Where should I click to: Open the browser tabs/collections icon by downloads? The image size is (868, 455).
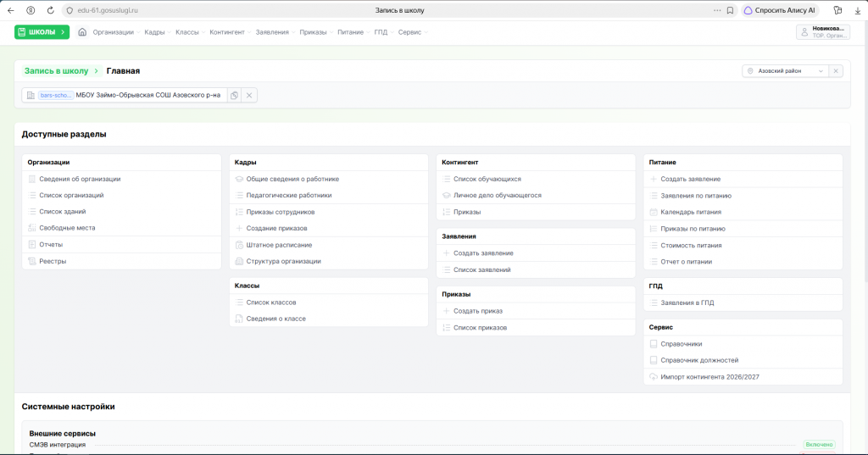[837, 10]
